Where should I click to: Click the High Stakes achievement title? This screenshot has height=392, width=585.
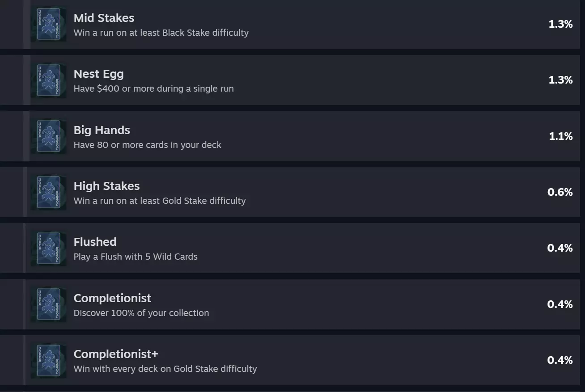[106, 186]
